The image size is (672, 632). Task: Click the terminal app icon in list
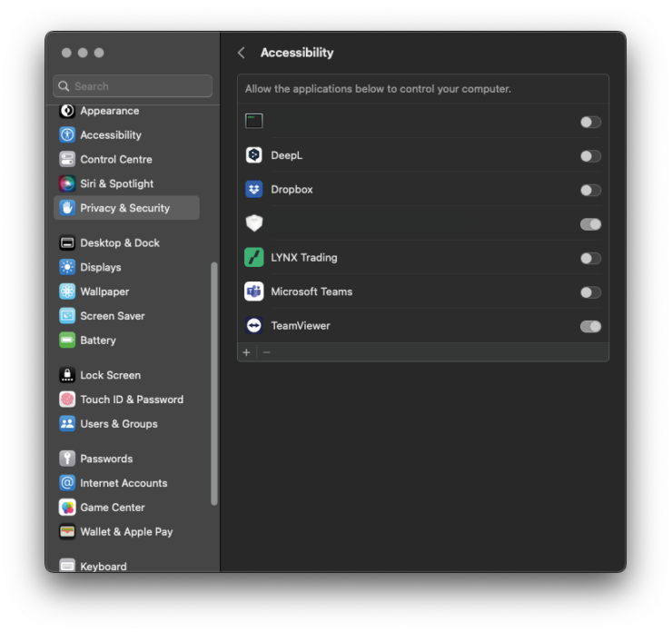point(254,121)
